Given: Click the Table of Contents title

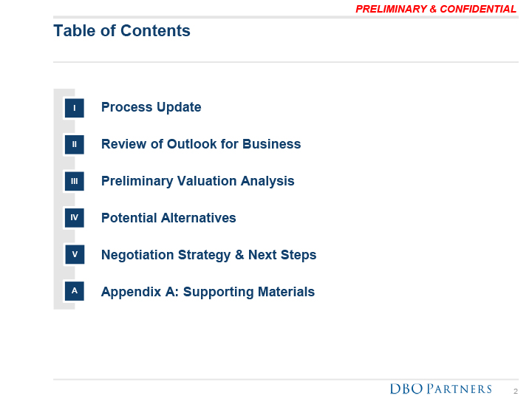Looking at the screenshot, I should [122, 31].
